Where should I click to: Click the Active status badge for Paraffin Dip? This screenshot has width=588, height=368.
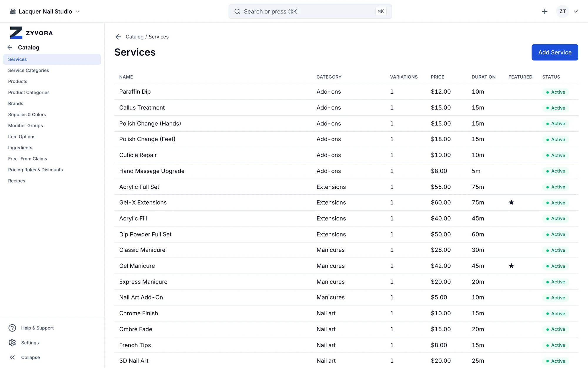555,92
